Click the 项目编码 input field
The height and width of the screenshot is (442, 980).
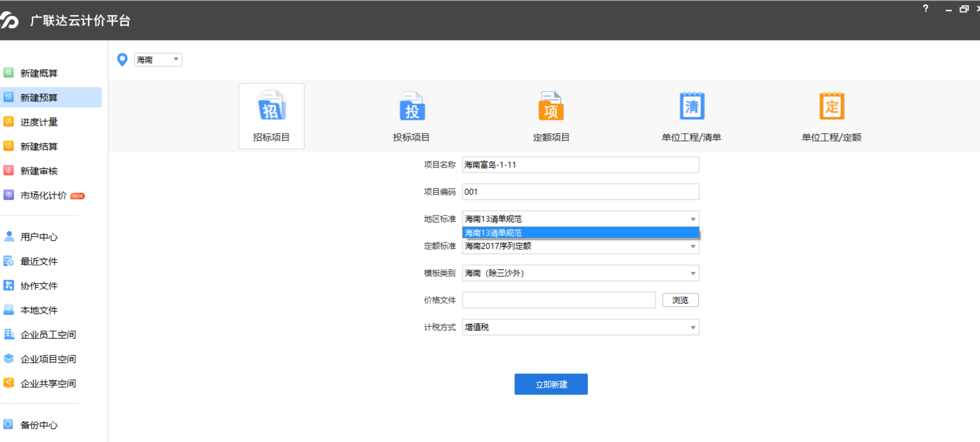[581, 192]
